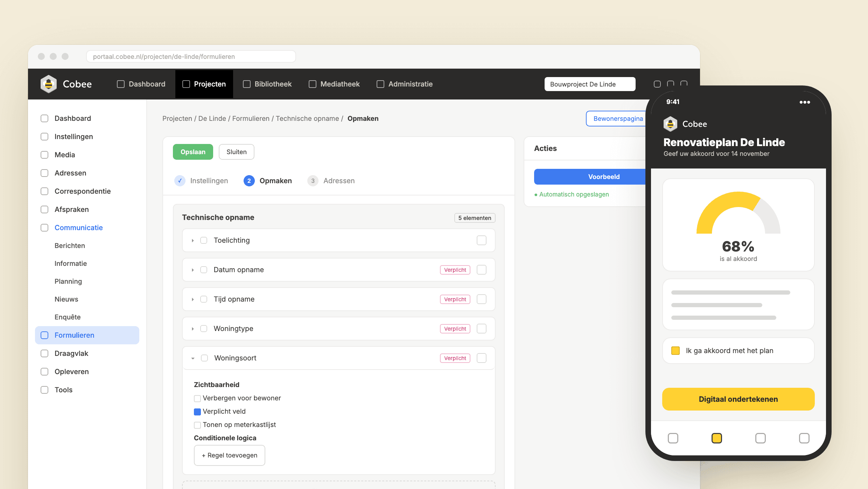The width and height of the screenshot is (868, 489).
Task: Click the Adressen sidebar icon
Action: coord(44,173)
